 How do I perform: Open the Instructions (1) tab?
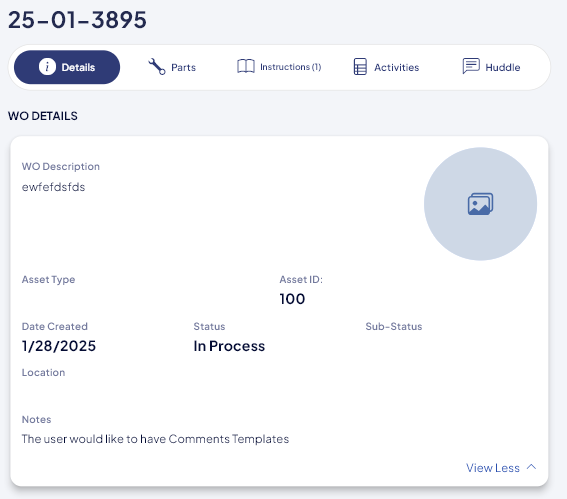tap(279, 67)
